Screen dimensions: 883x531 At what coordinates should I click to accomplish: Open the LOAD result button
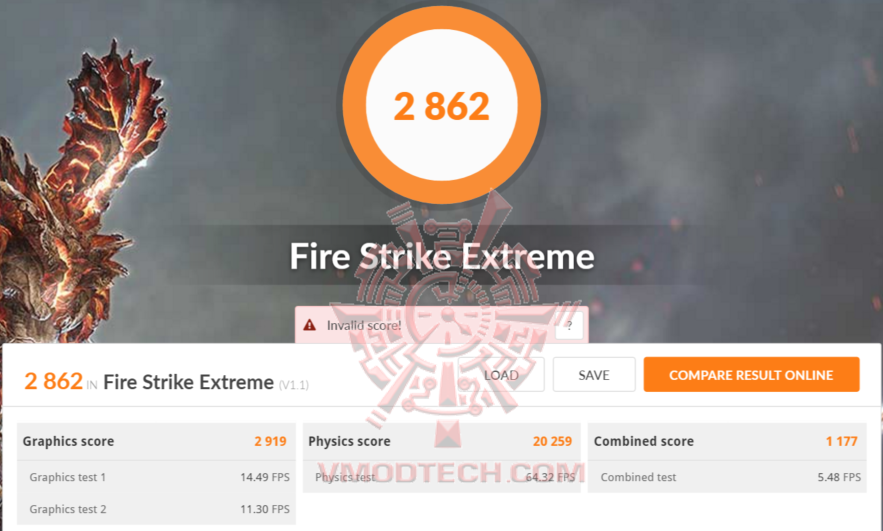pos(501,374)
